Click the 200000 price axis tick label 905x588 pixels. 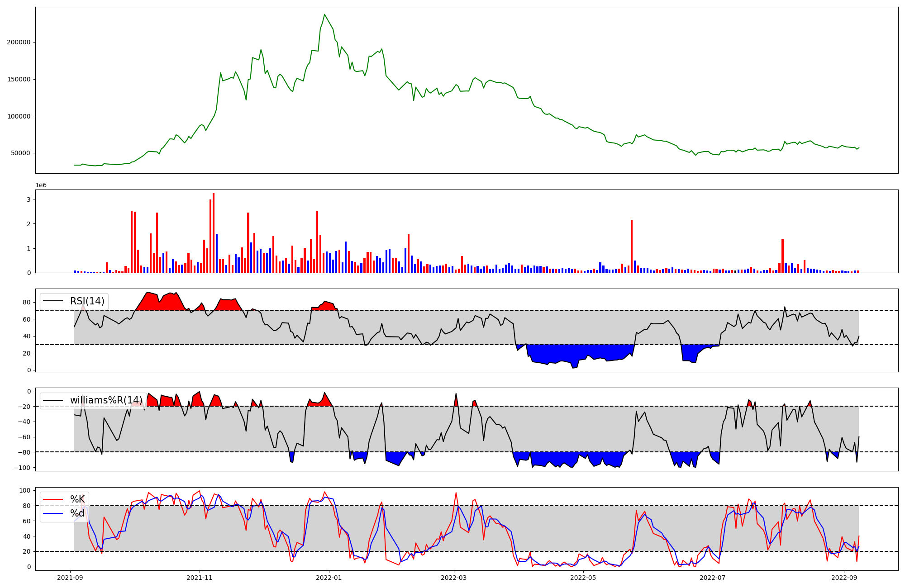tap(19, 42)
